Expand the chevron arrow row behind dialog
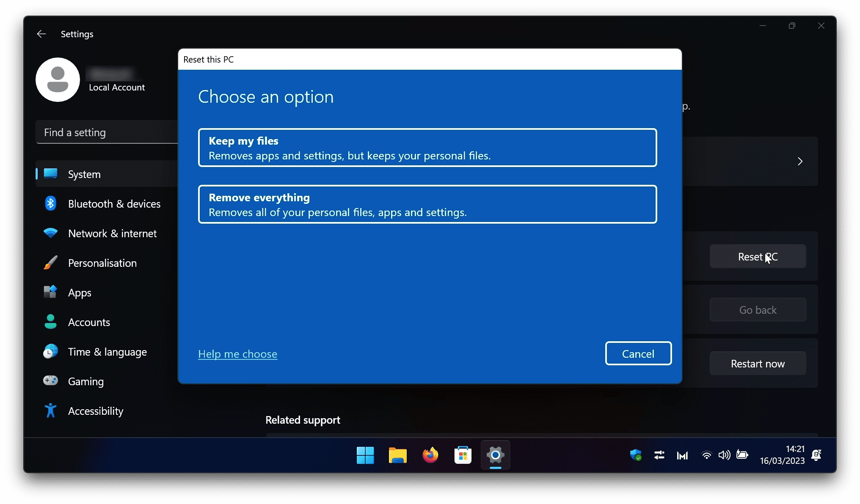Viewport: 860px width, 504px height. [x=800, y=161]
